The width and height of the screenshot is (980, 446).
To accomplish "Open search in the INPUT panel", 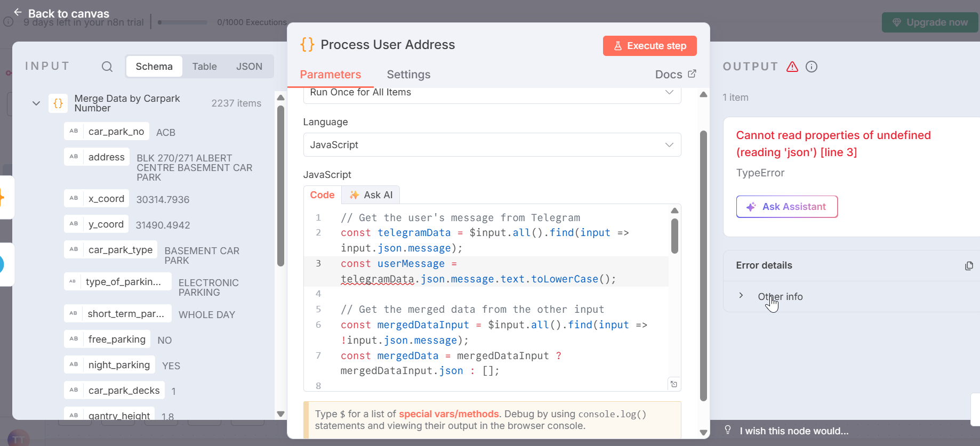I will [107, 67].
